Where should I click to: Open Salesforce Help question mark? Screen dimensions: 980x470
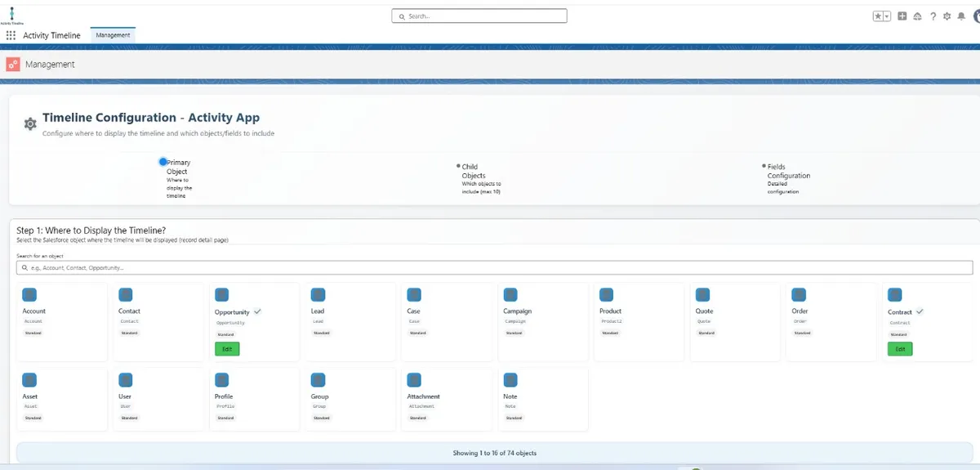[x=933, y=16]
